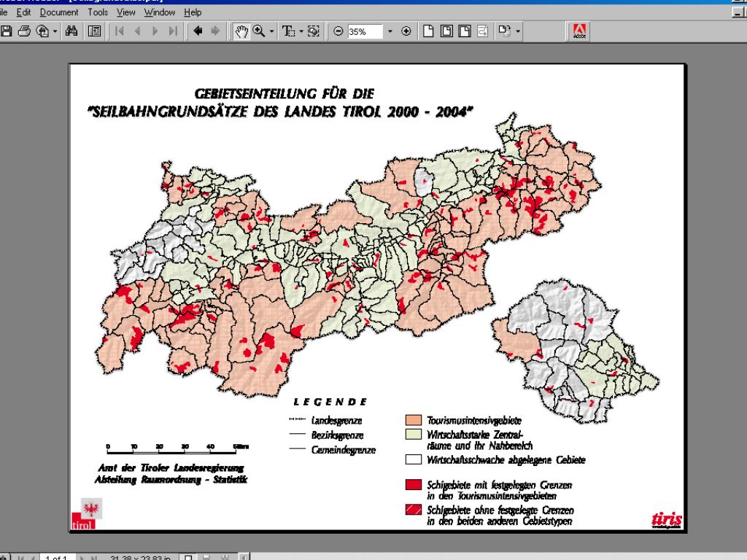Click 'Wirtschaftsschwache abgelegene Gebiete' legend text

(x=506, y=460)
